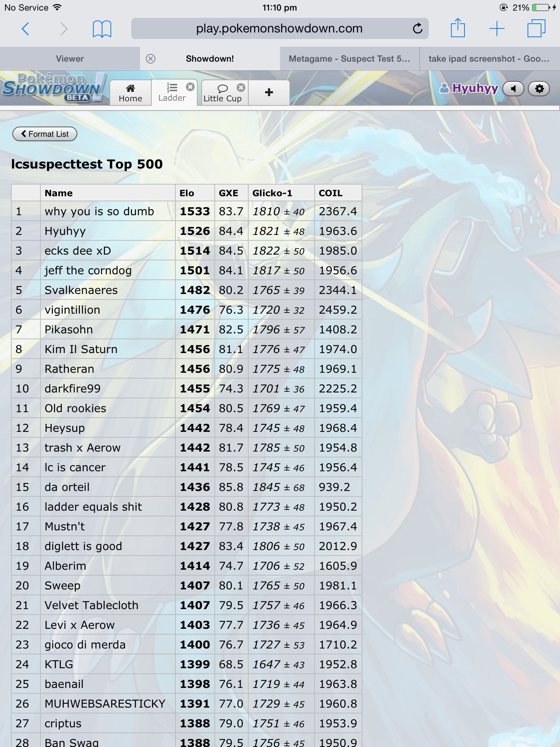Select player 'da orteil'
This screenshot has height=747, width=560.
click(67, 487)
